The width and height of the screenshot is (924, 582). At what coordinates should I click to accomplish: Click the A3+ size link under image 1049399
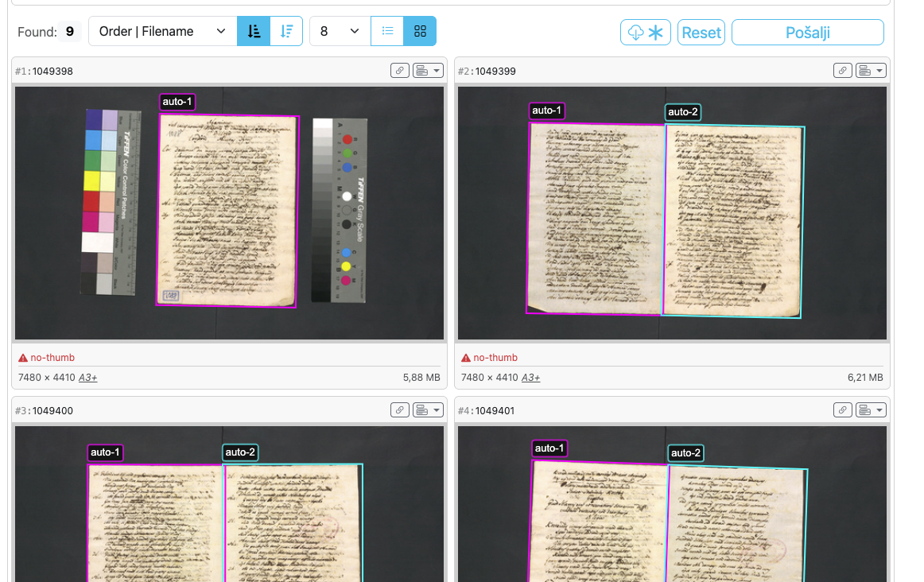(531, 378)
